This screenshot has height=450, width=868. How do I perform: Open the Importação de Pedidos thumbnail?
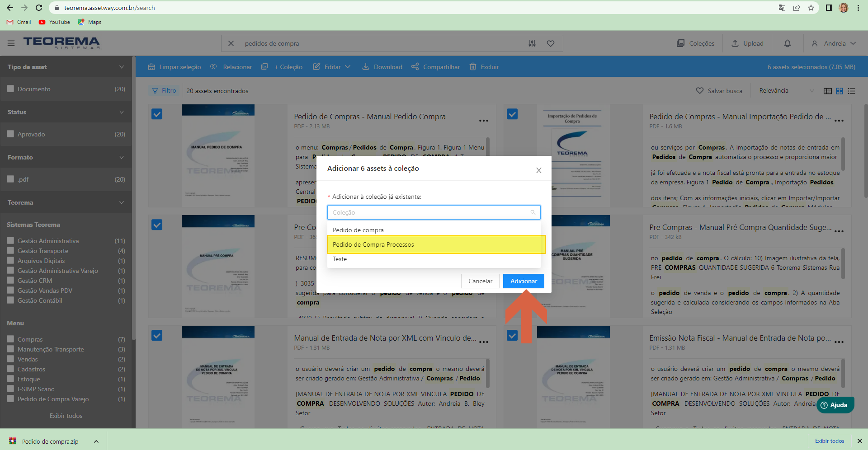(x=573, y=155)
